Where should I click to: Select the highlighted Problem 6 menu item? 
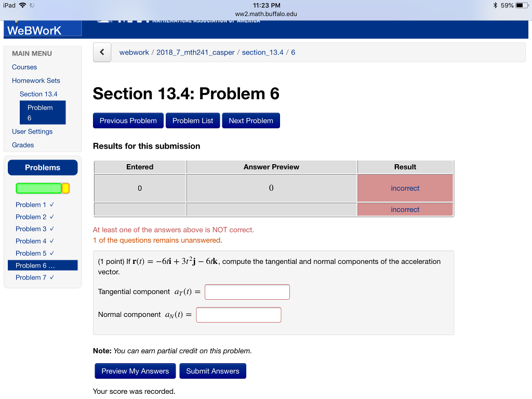point(43,113)
